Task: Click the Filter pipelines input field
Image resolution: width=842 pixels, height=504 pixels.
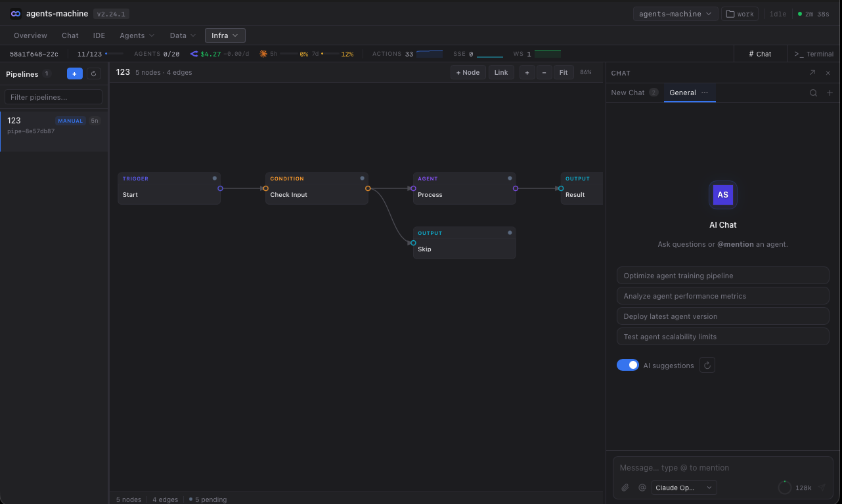Action: click(x=53, y=97)
